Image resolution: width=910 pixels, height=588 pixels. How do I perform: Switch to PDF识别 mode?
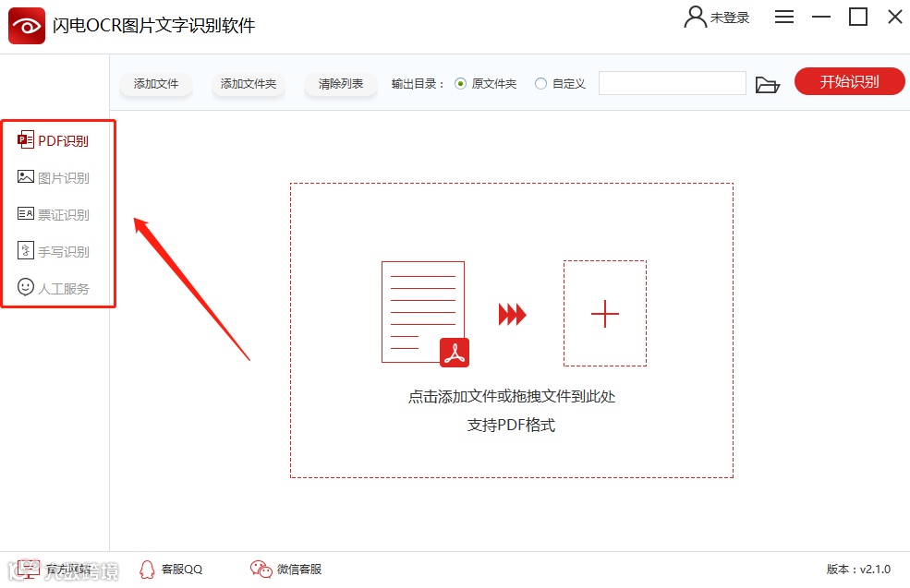pyautogui.click(x=54, y=140)
